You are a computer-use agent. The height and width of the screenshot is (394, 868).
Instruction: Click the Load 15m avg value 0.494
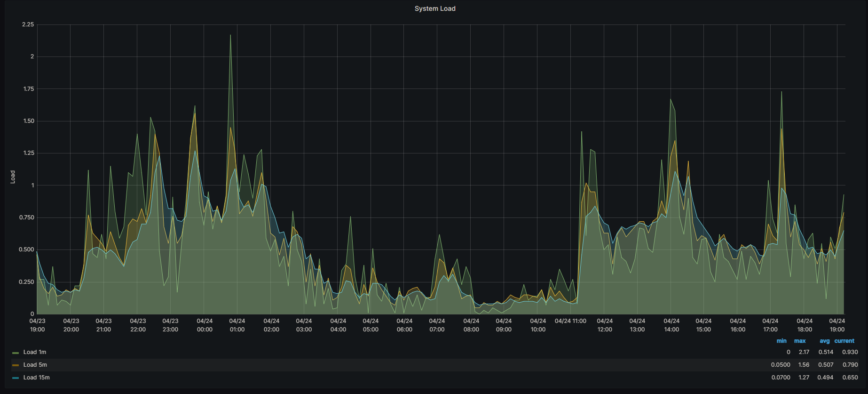click(x=826, y=378)
